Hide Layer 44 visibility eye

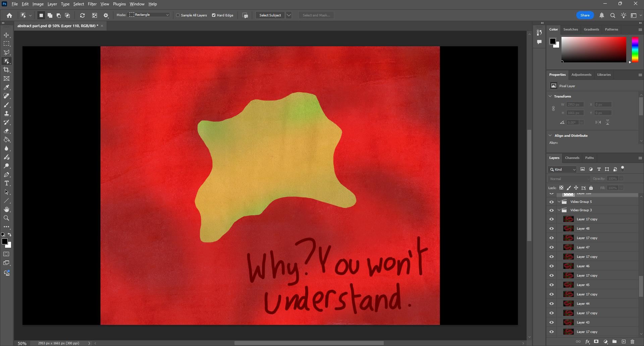[x=551, y=304]
